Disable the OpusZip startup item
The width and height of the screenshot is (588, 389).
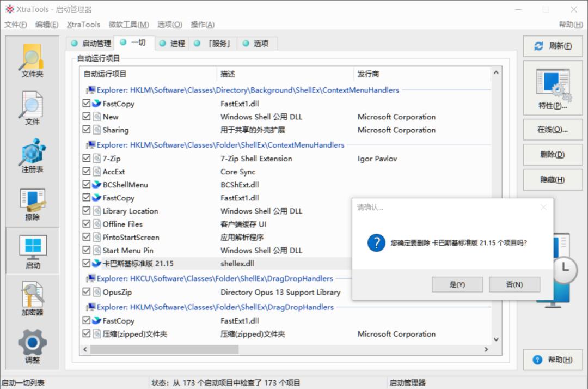[87, 293]
